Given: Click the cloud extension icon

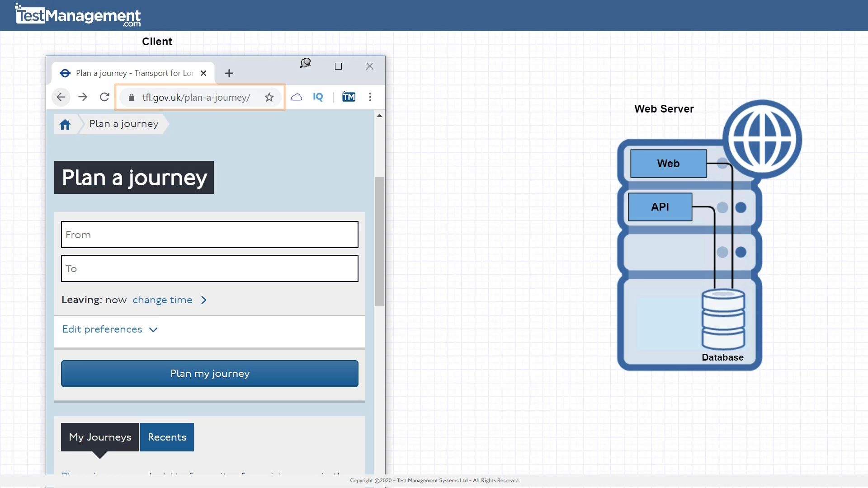Looking at the screenshot, I should [x=297, y=97].
